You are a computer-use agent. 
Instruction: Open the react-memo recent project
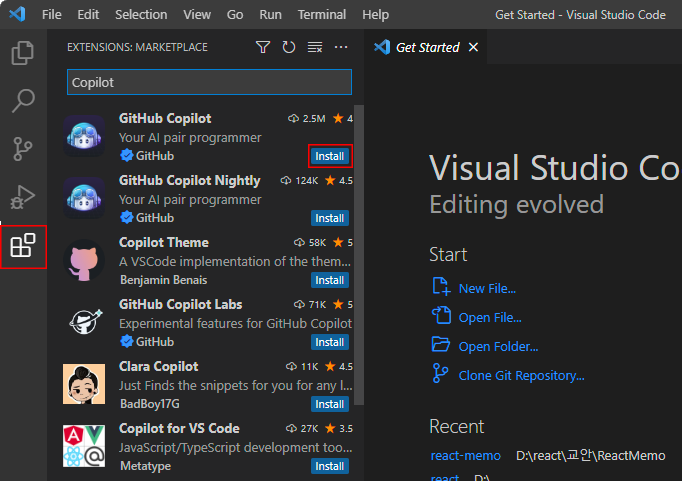click(466, 456)
